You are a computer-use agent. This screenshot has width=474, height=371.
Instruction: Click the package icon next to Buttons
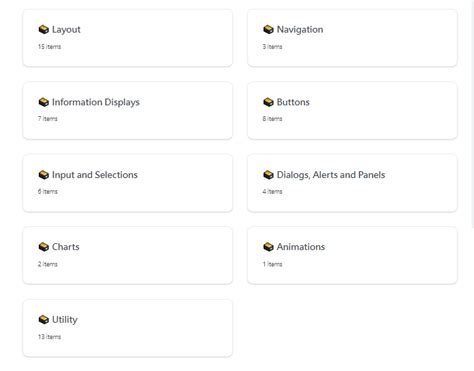[268, 102]
